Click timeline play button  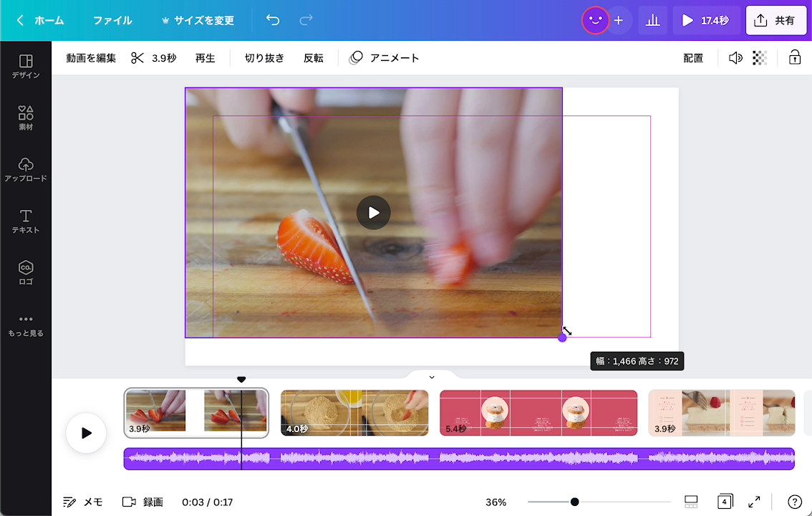(x=86, y=433)
